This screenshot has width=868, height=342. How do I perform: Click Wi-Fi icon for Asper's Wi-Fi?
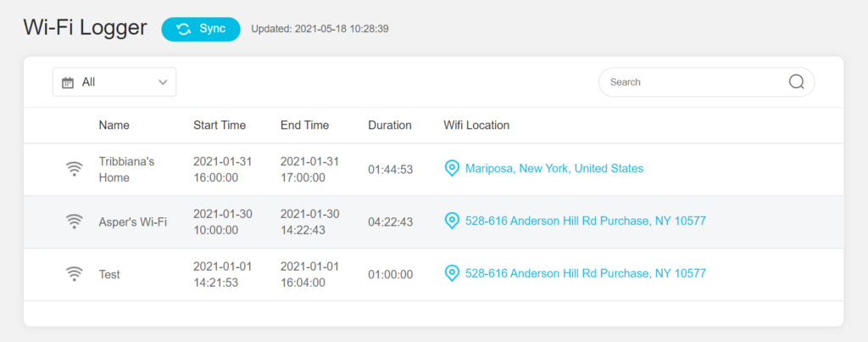[75, 221]
